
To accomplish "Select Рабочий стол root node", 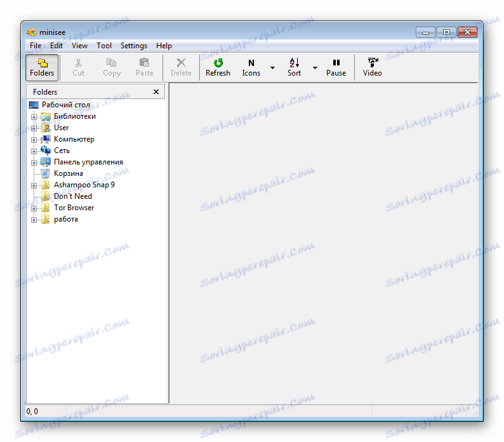I will pyautogui.click(x=66, y=105).
